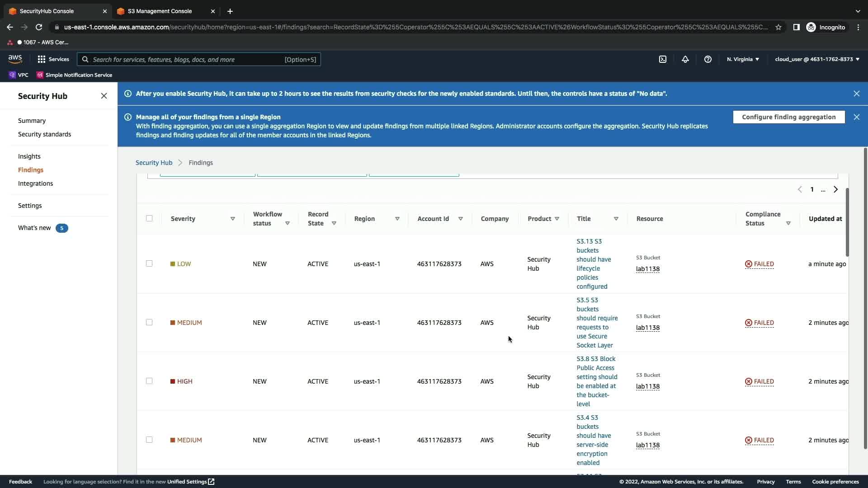The height and width of the screenshot is (488, 868).
Task: Open the Services grid menu icon
Action: [x=42, y=59]
